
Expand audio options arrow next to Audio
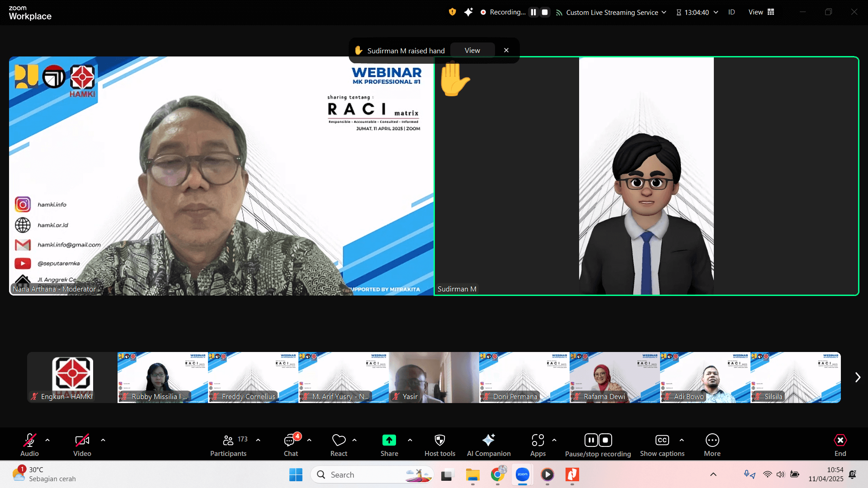47,440
